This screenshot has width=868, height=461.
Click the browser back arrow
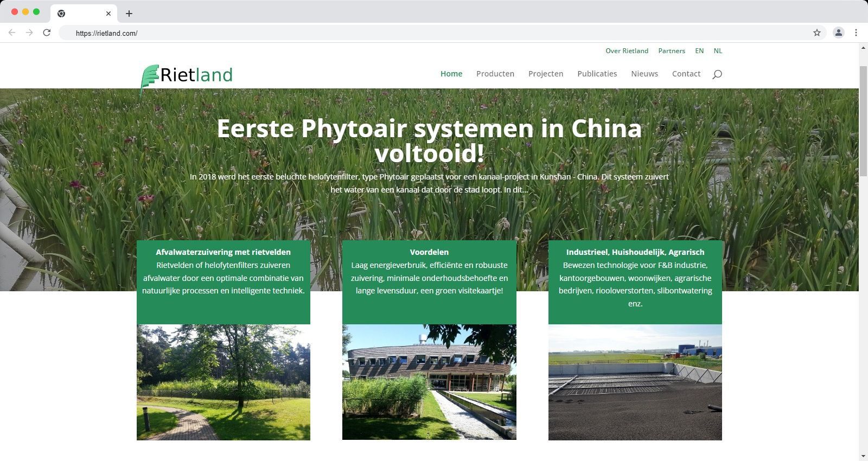click(12, 33)
